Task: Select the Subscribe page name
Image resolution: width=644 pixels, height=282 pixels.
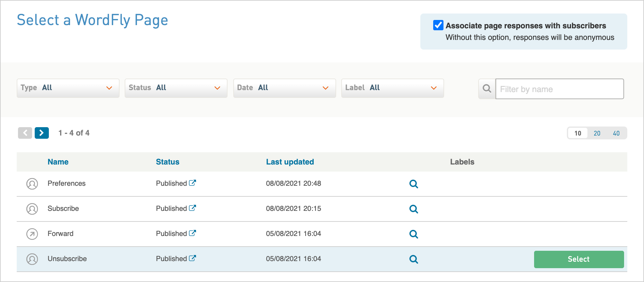Action: [63, 209]
